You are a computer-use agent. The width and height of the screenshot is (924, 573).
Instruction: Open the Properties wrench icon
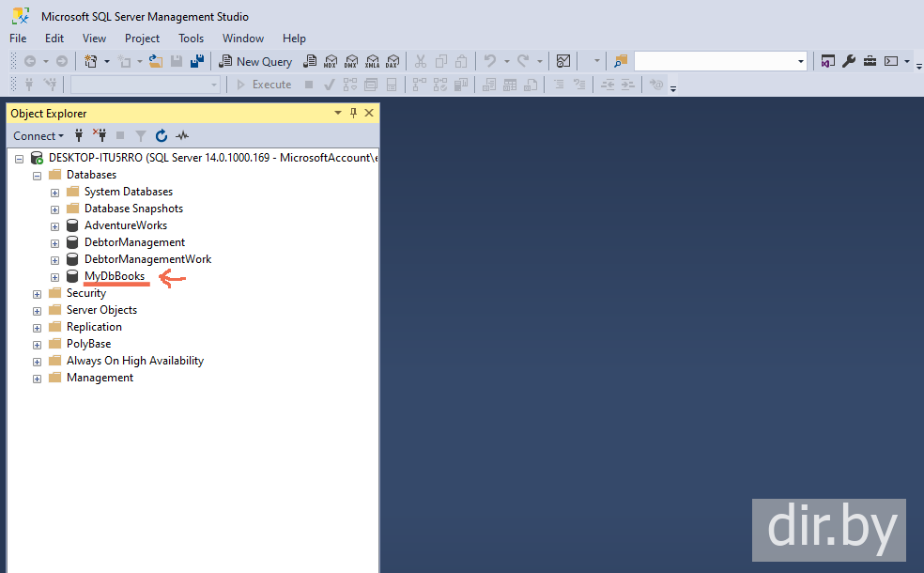[849, 61]
